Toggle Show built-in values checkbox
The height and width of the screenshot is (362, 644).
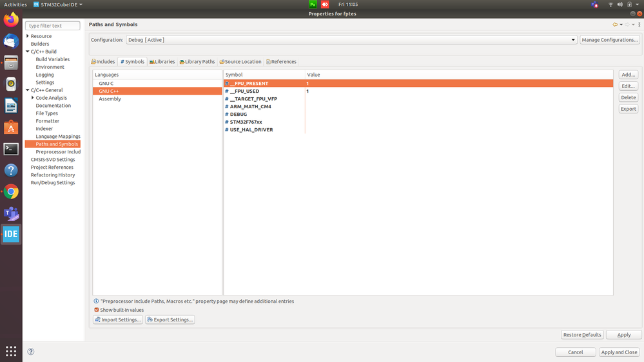97,310
